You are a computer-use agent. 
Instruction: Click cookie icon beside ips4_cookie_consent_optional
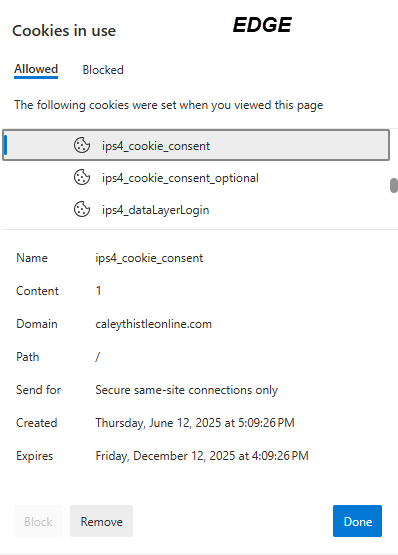point(82,177)
